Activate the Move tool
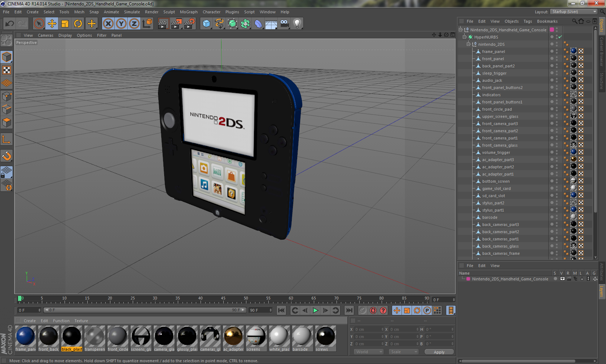This screenshot has height=364, width=606. [52, 24]
